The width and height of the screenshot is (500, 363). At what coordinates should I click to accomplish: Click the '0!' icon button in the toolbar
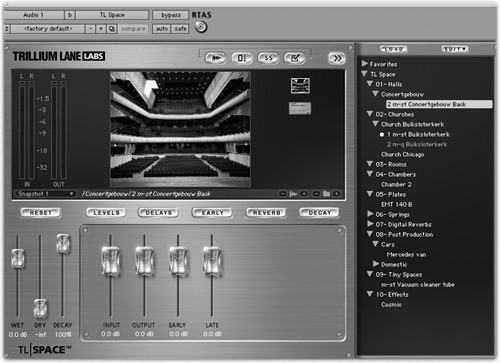242,58
